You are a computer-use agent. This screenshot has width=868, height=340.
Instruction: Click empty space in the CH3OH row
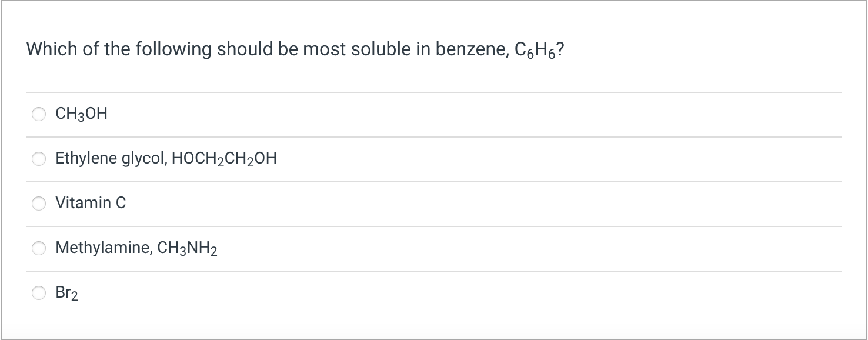tap(470, 114)
